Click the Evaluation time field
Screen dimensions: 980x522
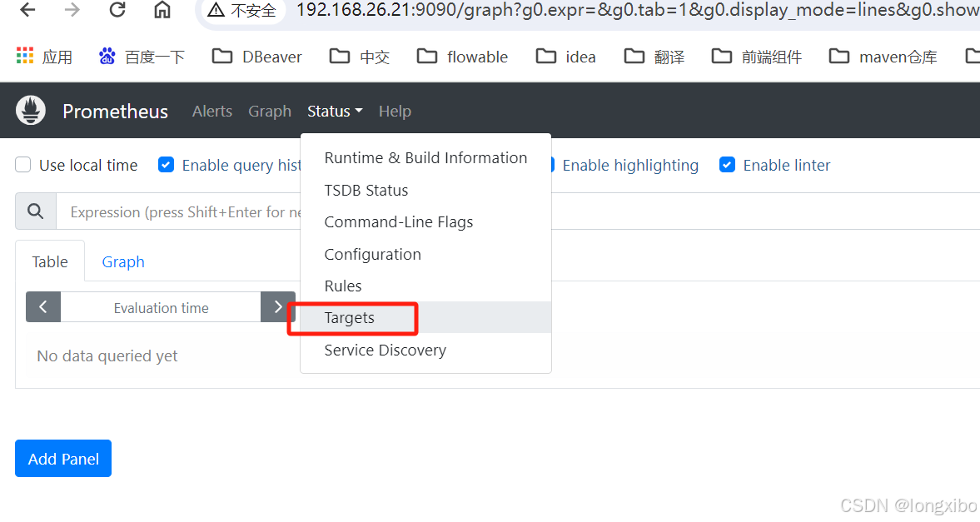(161, 307)
